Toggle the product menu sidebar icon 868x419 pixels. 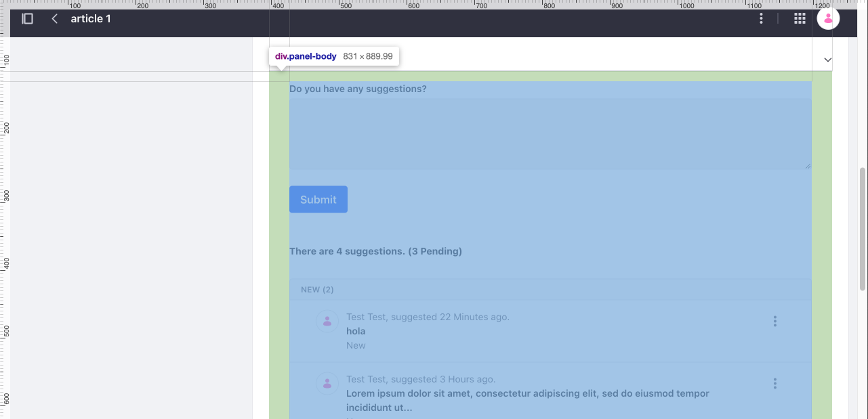pyautogui.click(x=28, y=18)
